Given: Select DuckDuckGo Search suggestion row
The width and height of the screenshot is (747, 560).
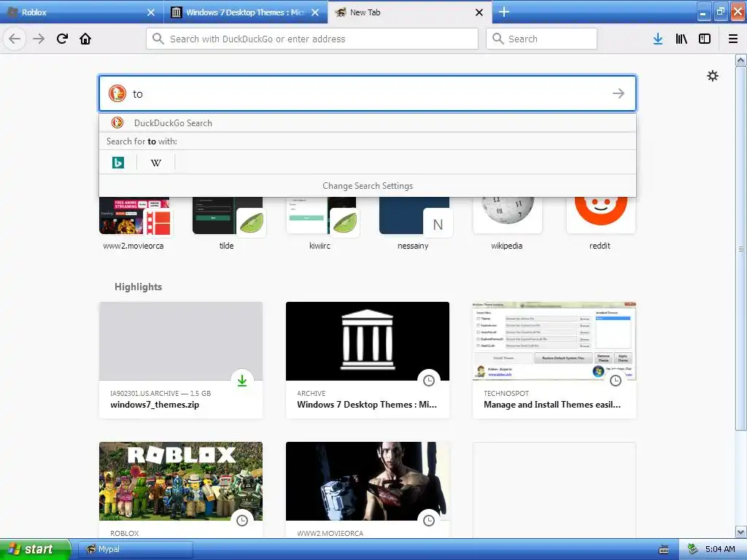Looking at the screenshot, I should [368, 122].
